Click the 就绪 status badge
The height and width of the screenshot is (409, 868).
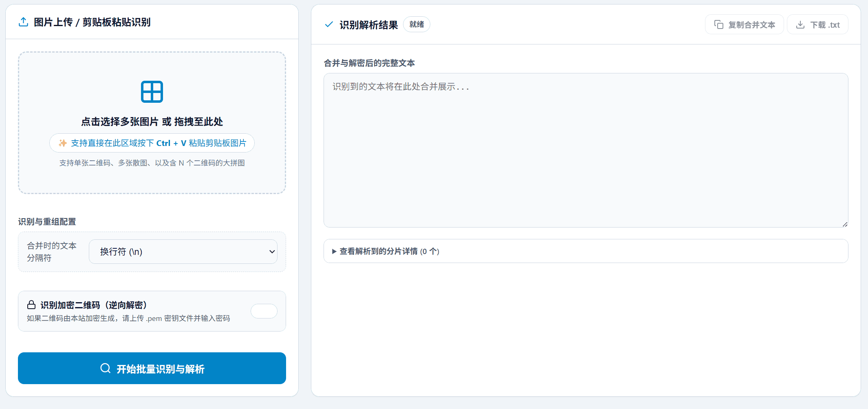(x=416, y=24)
